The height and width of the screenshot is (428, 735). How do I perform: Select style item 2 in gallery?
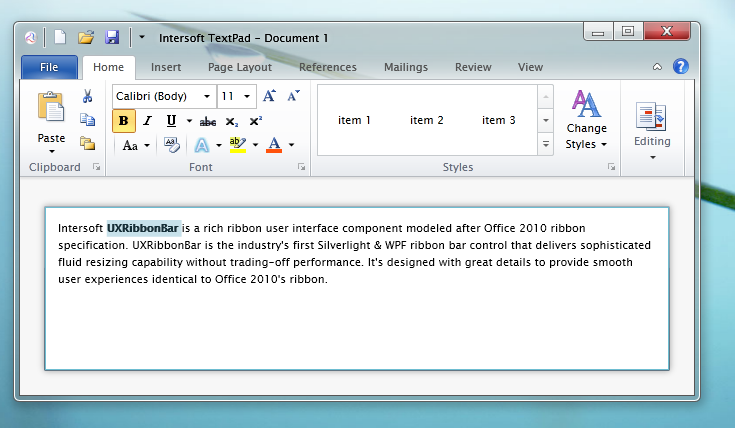(427, 120)
